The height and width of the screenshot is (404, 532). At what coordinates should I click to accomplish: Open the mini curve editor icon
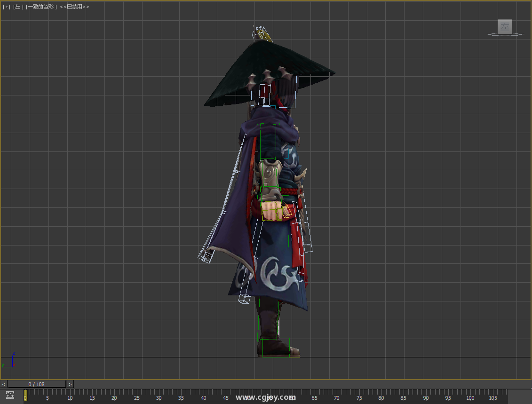[x=10, y=395]
